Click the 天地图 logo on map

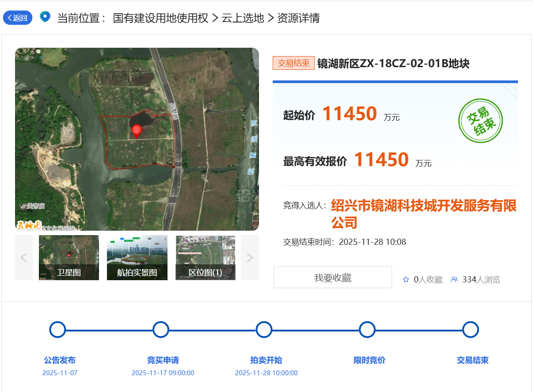coord(28,225)
